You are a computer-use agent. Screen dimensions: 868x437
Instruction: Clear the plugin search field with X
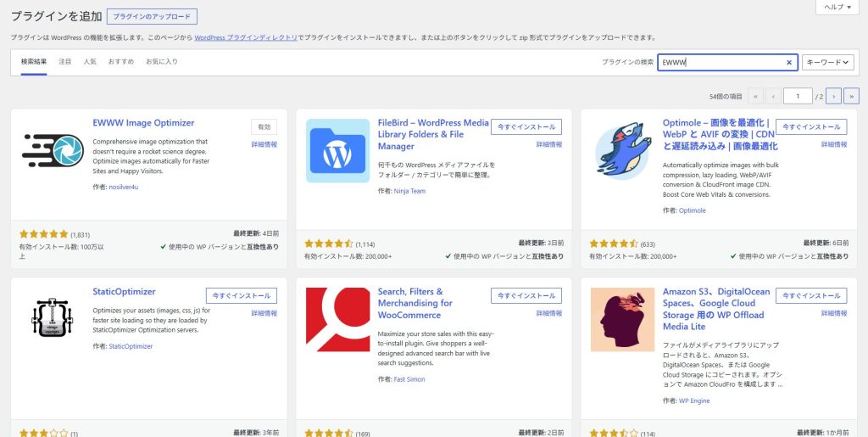tap(789, 63)
